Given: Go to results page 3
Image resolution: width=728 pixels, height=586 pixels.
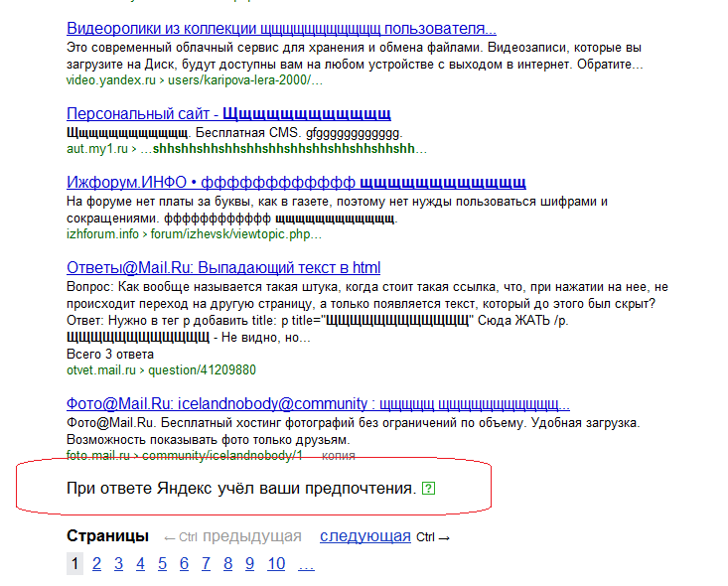Looking at the screenshot, I should (x=118, y=564).
